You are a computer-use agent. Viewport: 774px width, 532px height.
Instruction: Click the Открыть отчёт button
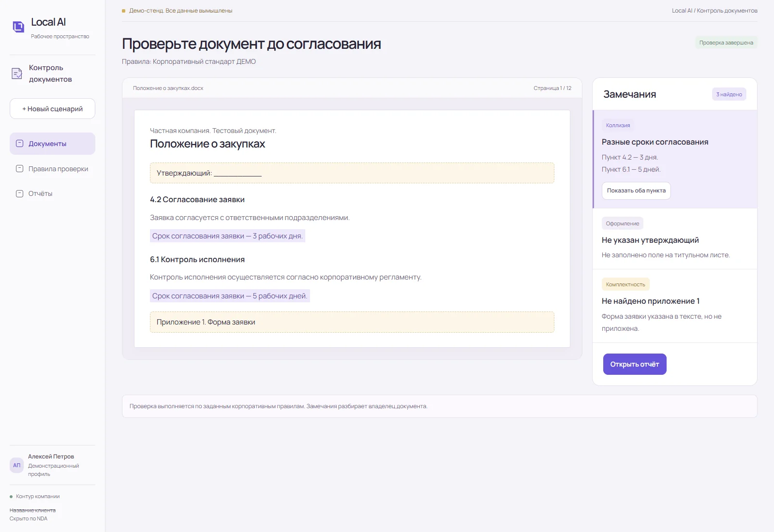pos(635,364)
